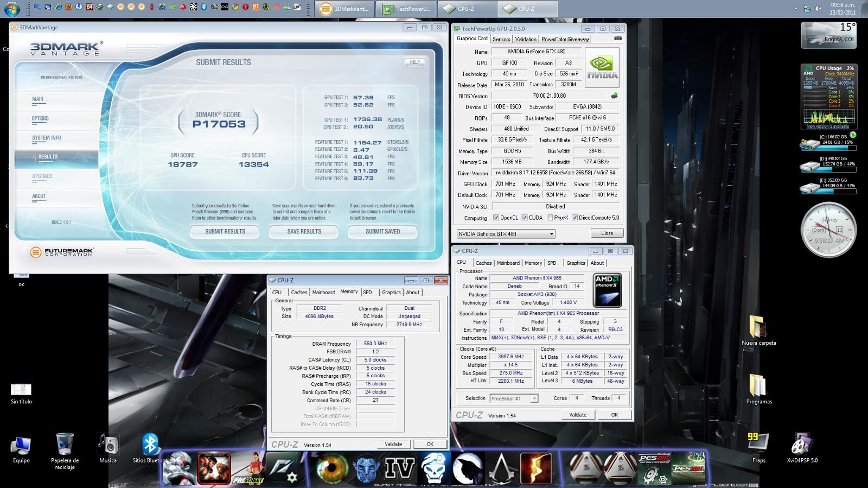Image resolution: width=868 pixels, height=488 pixels.
Task: Click Validate in right CPU-Z window
Action: coord(578,415)
